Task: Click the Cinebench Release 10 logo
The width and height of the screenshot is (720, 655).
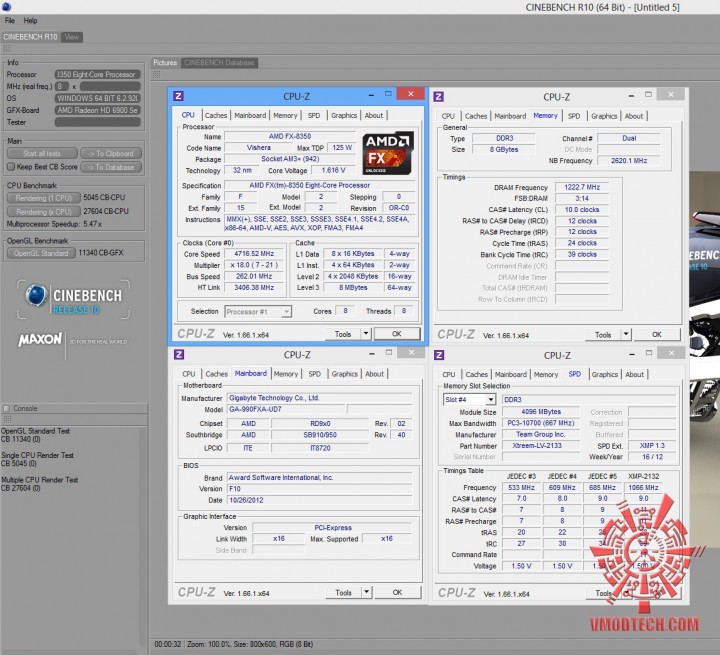Action: tap(73, 300)
